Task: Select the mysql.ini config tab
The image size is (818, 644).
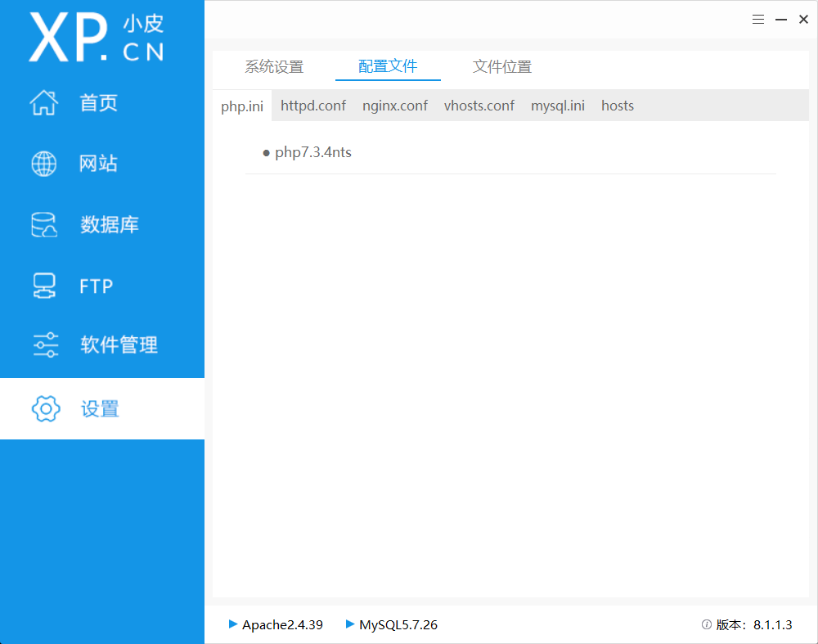Action: (x=557, y=105)
